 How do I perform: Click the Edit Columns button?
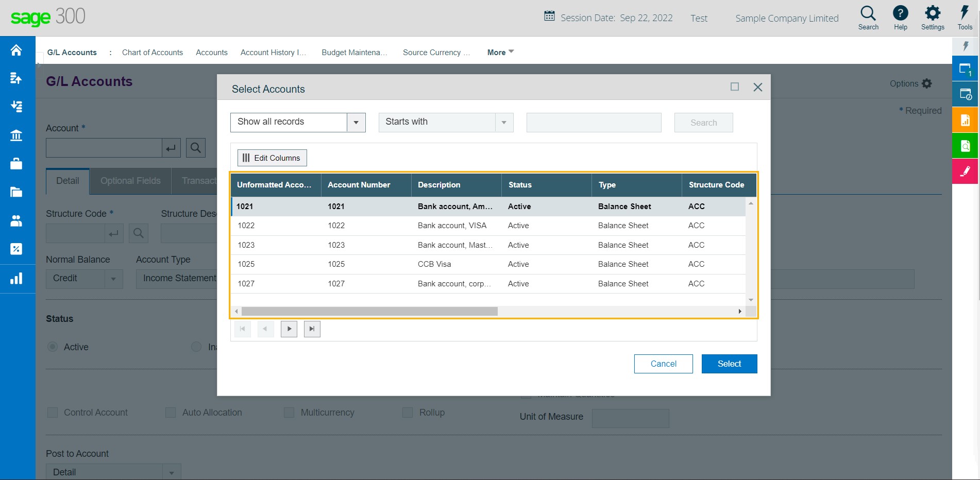(x=272, y=158)
